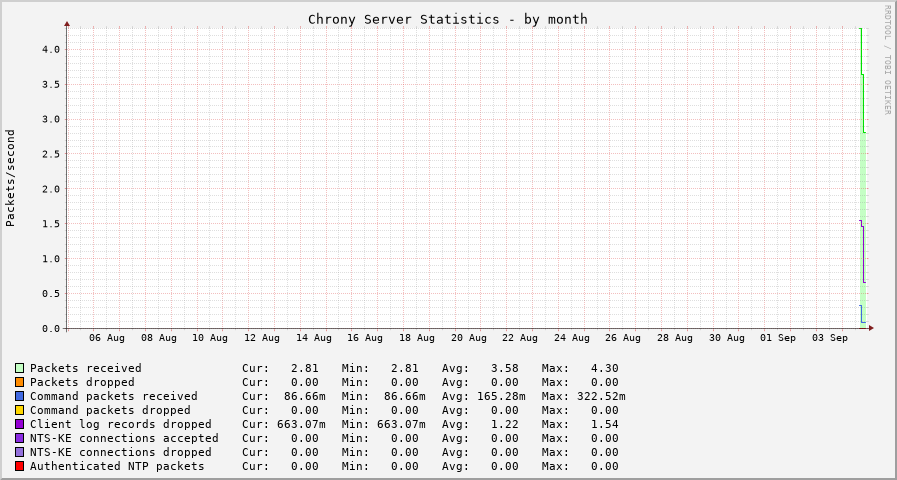This screenshot has height=480, width=897.
Task: Click the '06 Aug' x-axis date label
Action: click(x=106, y=338)
